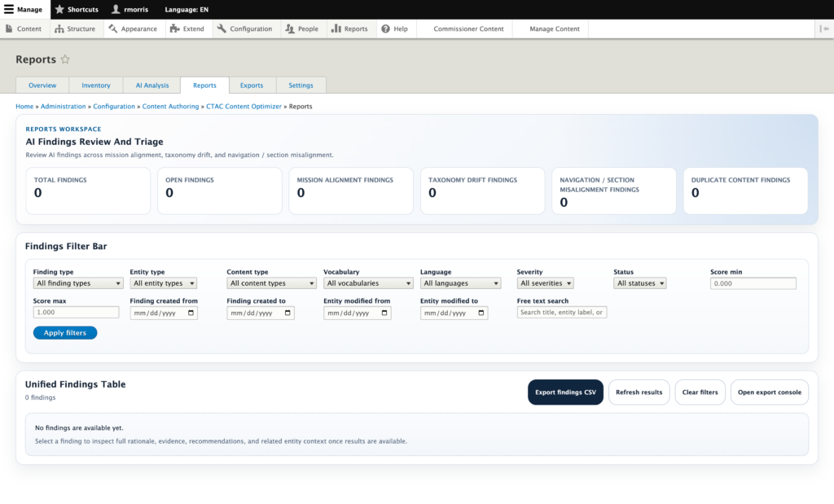Screen dimensions: 834x504
Task: Follow the Administration breadcrumb link
Action: 64,107
